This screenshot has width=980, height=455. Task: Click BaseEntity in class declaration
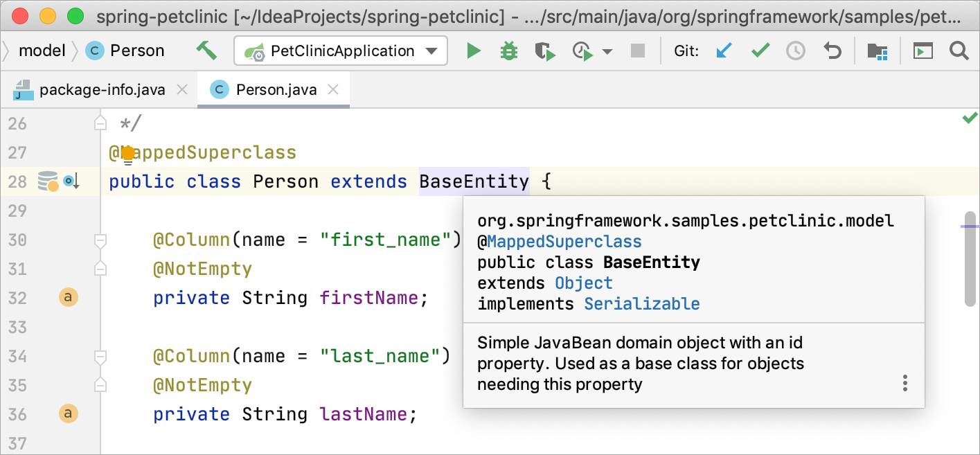click(474, 181)
